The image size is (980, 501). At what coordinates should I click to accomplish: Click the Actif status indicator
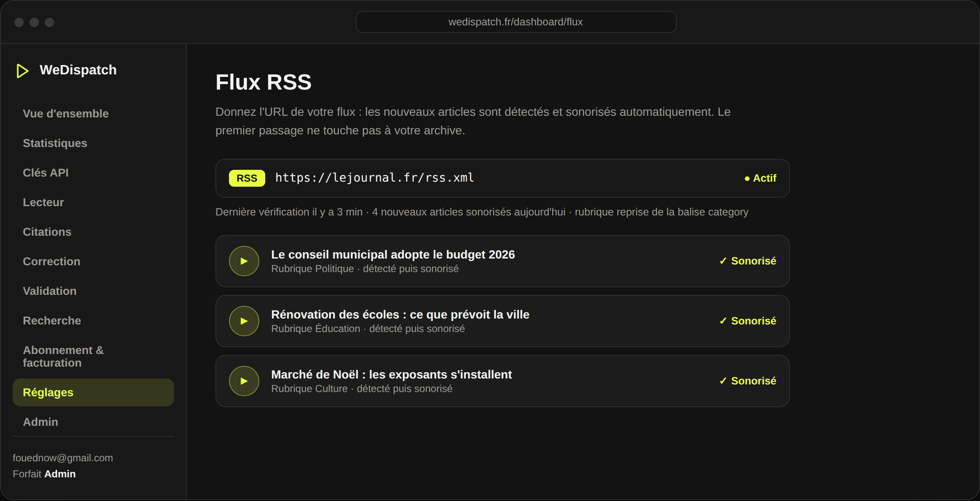tap(760, 178)
